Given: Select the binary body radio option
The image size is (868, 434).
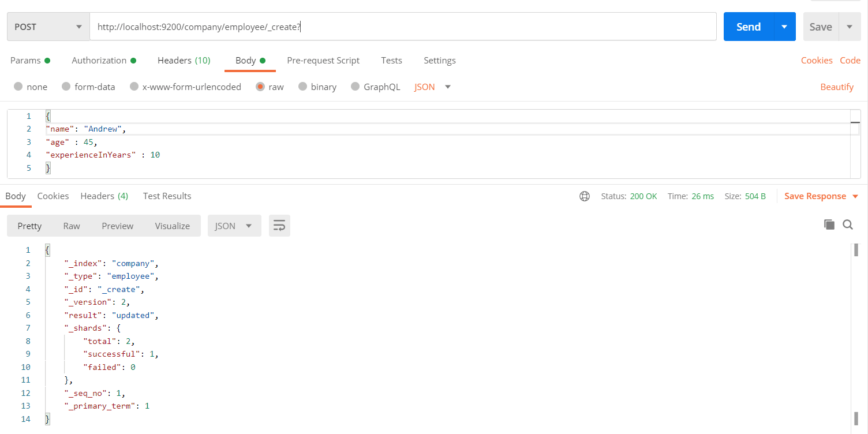Looking at the screenshot, I should coord(302,87).
